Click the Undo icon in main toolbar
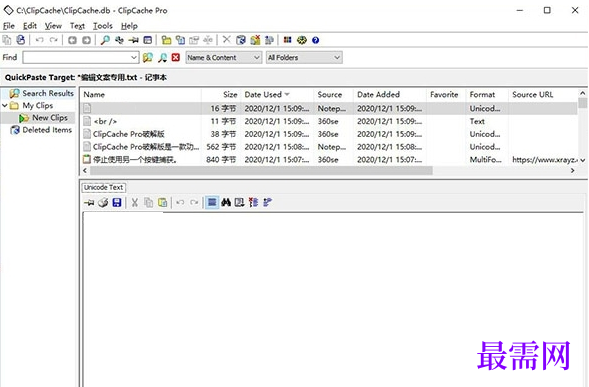Viewport: 589px width, 387px height. click(39, 40)
